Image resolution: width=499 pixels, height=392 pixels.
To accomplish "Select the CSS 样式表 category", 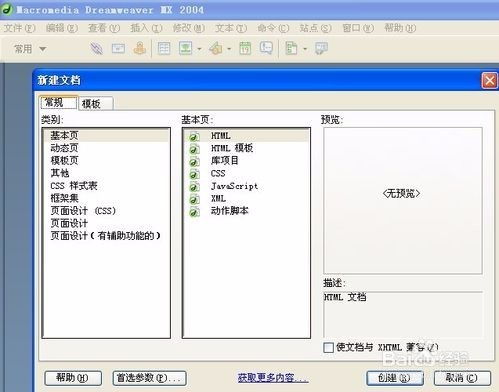I will [x=106, y=186].
